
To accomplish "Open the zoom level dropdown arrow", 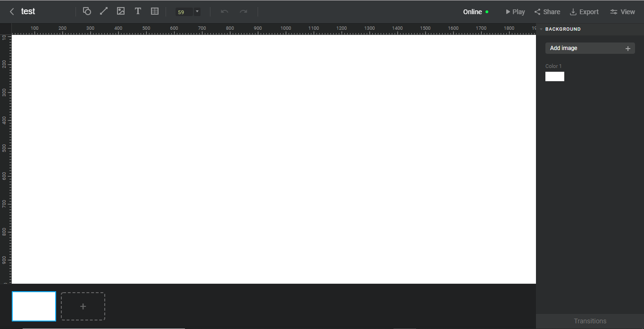I will coord(197,12).
